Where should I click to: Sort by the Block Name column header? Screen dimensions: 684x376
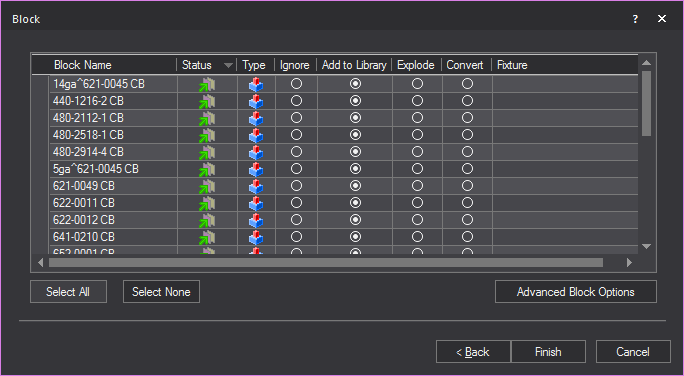click(x=82, y=65)
